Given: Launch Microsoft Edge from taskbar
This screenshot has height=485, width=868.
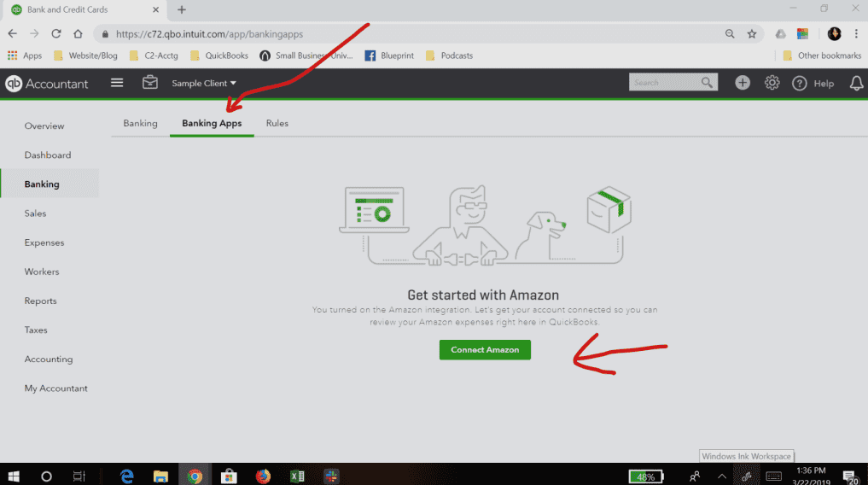Looking at the screenshot, I should (127, 476).
